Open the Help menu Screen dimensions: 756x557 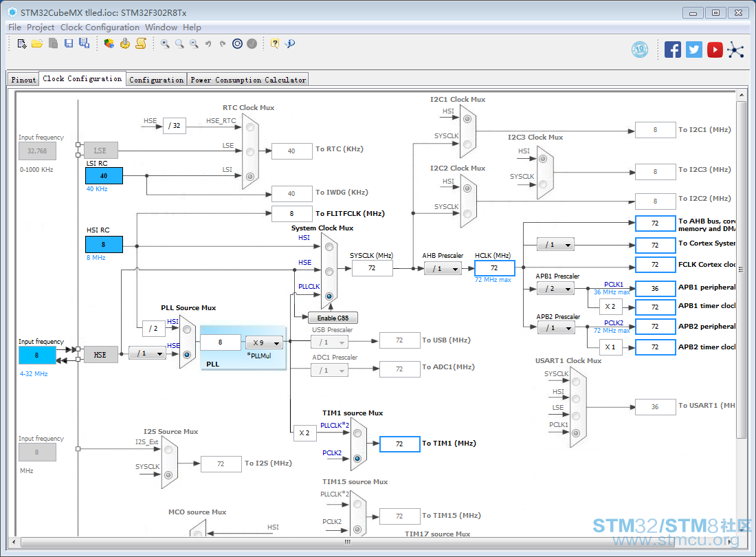(192, 28)
